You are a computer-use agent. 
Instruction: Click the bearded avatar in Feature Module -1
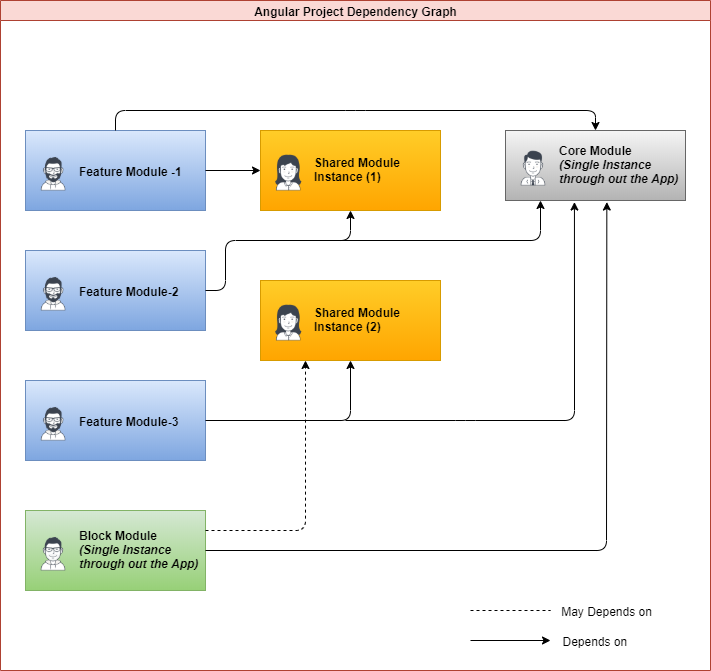pos(53,172)
